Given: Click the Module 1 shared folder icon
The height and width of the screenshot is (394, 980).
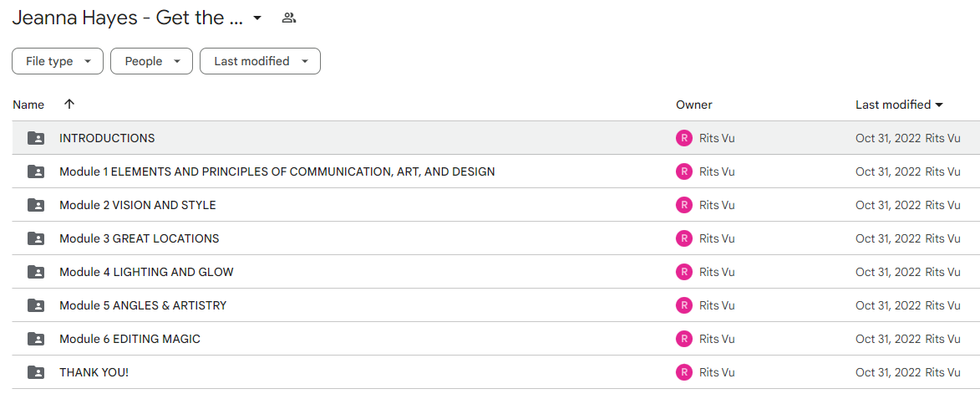Looking at the screenshot, I should point(36,171).
